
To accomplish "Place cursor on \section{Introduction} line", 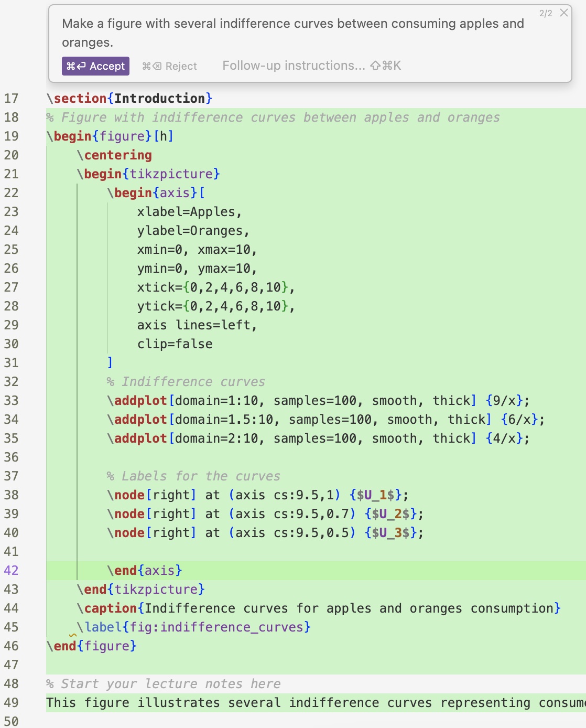I will point(129,98).
